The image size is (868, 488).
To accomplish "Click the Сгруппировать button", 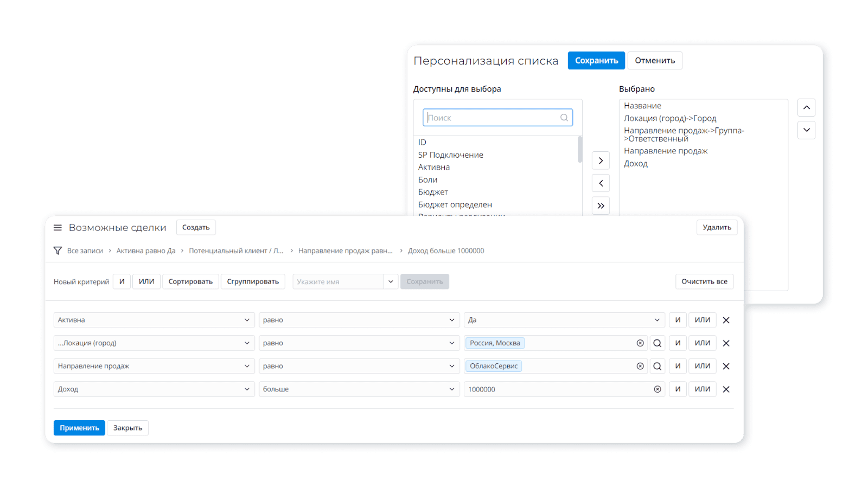I will pyautogui.click(x=253, y=281).
